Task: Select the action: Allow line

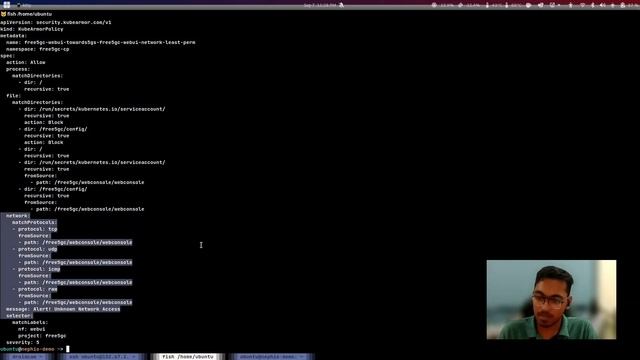Action: coord(25,62)
